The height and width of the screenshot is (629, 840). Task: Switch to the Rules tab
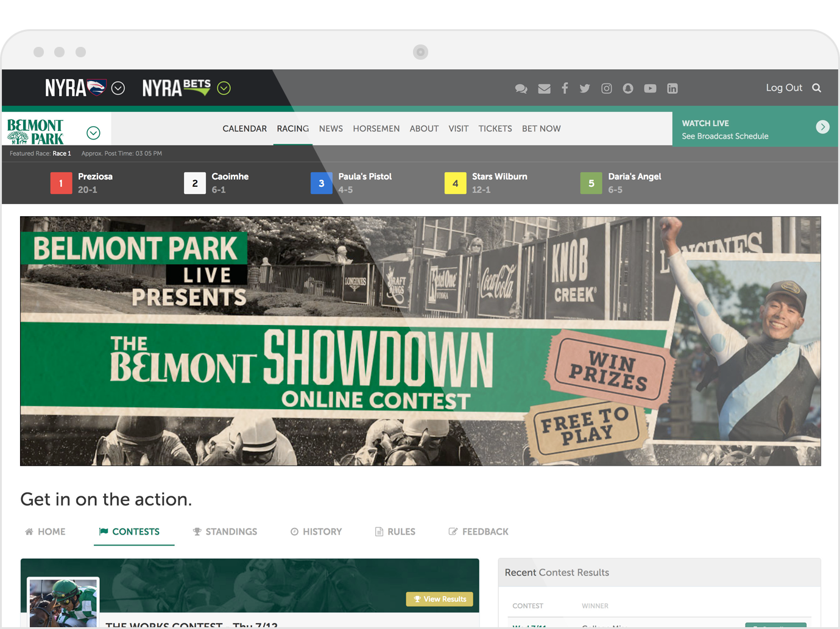395,532
